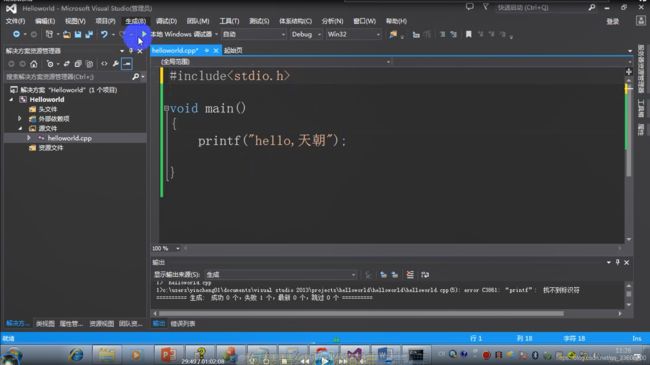Click the Home icon in Solution Explorer
This screenshot has height=365, width=650.
(34, 64)
